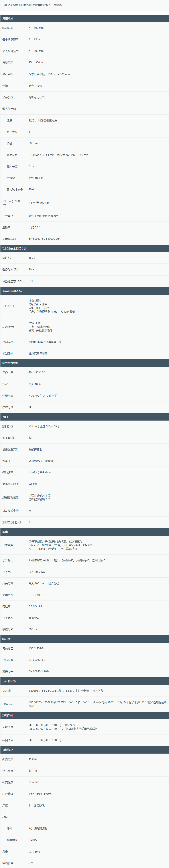The image size is (169, 868).
Task: Select the adjustment range '25 ... 300 mm'
Action: click(37, 62)
